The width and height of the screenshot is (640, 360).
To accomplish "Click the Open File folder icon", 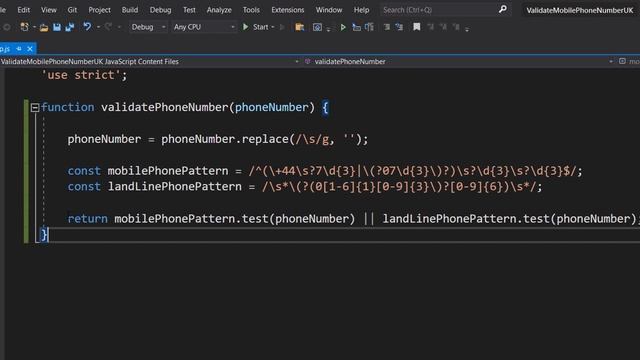I will pyautogui.click(x=44, y=27).
